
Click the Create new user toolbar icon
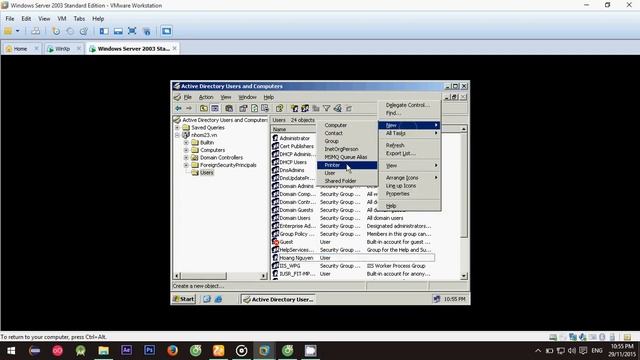(294, 108)
